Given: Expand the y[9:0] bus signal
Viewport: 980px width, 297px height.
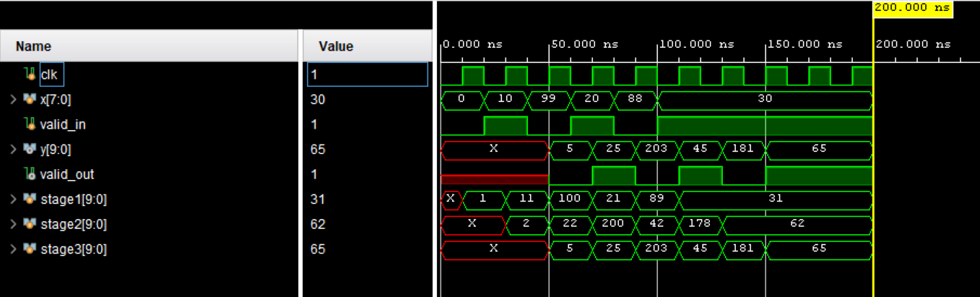Looking at the screenshot, I should point(13,150).
